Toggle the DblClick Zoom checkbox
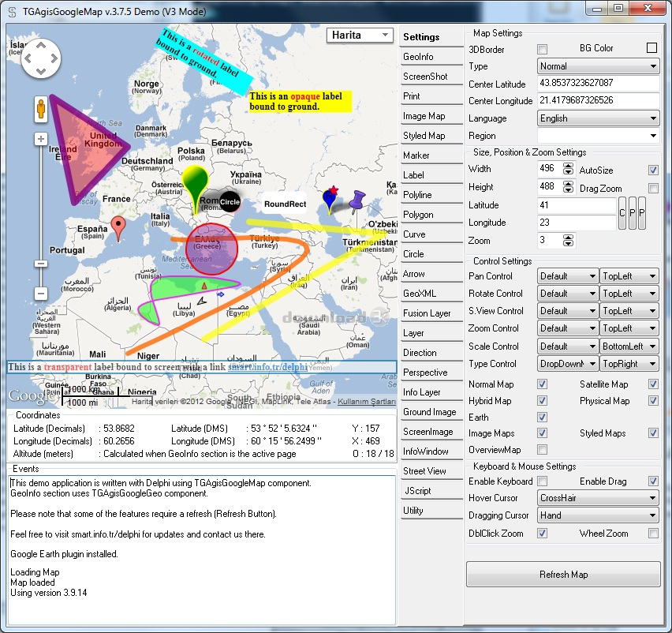 542,533
